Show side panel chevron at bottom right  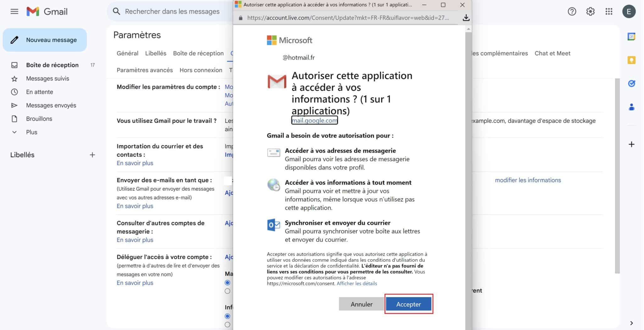[631, 323]
